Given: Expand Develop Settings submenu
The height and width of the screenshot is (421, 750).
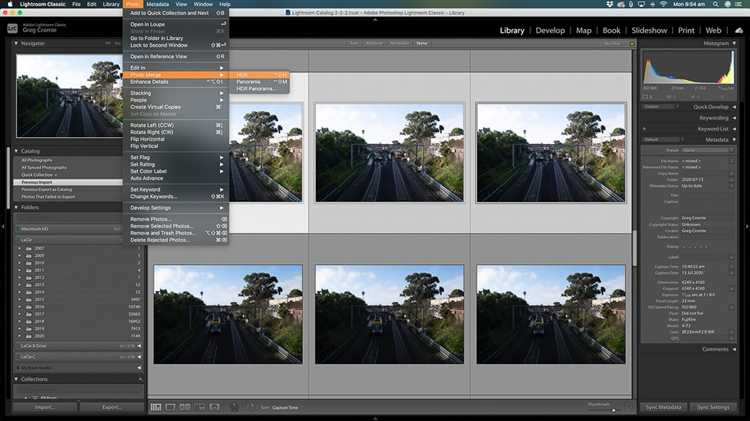Looking at the screenshot, I should coord(176,208).
